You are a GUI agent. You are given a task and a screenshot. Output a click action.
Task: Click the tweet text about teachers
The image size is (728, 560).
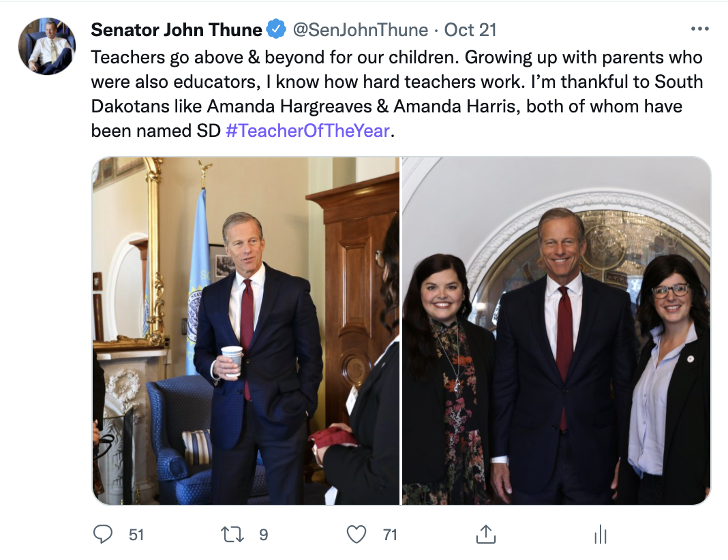397,94
